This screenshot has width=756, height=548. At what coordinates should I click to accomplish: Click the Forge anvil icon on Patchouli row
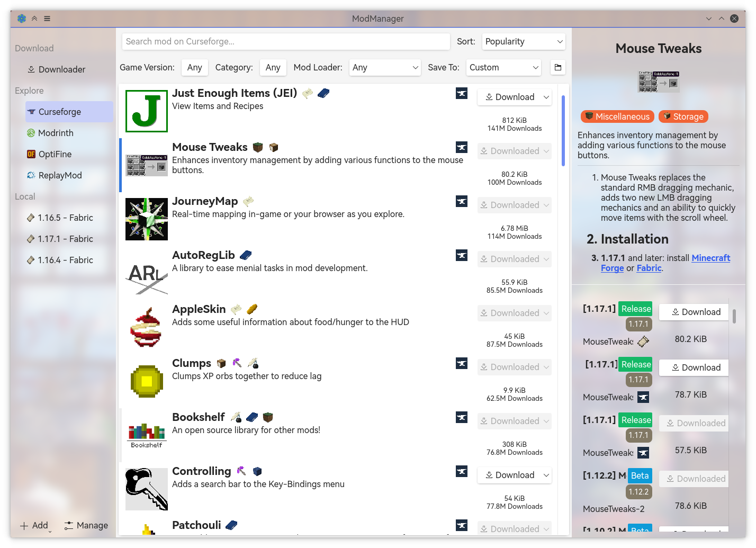tap(462, 525)
